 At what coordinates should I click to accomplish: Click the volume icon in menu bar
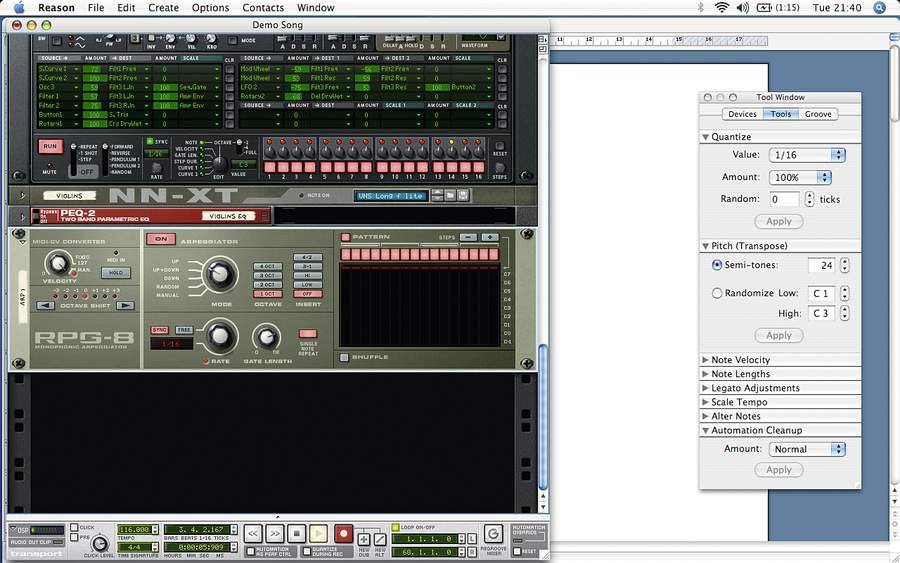click(x=743, y=7)
